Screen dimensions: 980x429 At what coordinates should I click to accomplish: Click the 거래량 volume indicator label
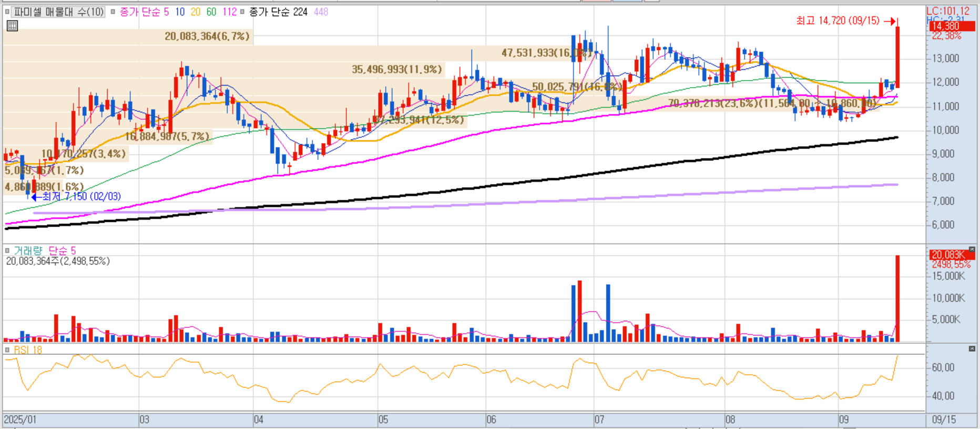(28, 251)
